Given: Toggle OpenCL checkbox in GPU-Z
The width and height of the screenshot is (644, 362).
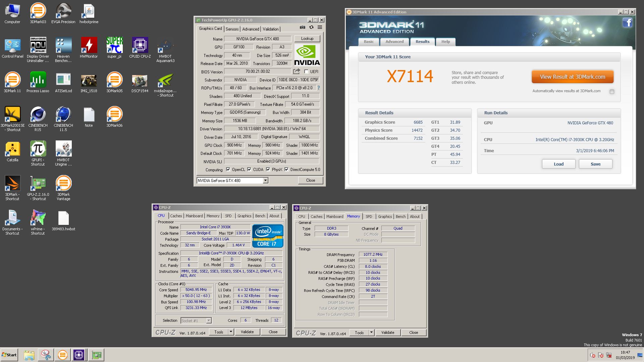Looking at the screenshot, I should [x=228, y=170].
